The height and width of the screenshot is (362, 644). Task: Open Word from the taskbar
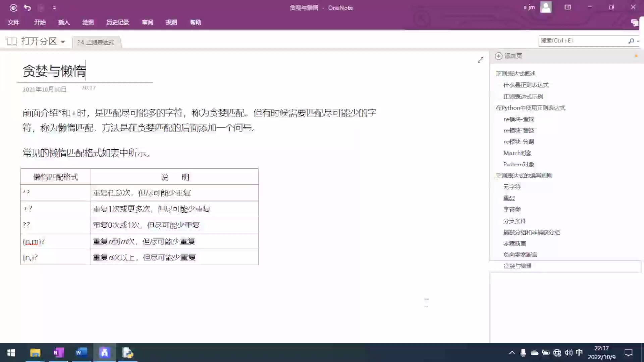(81, 353)
